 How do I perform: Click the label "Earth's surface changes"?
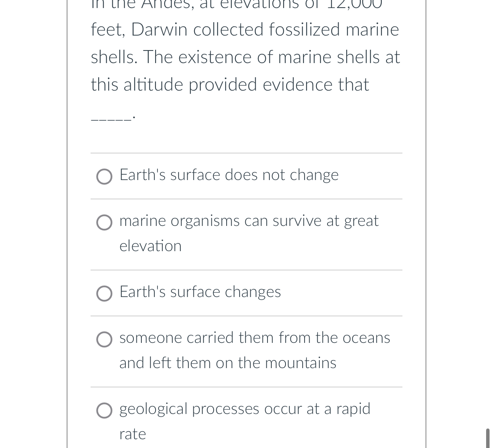(x=200, y=292)
